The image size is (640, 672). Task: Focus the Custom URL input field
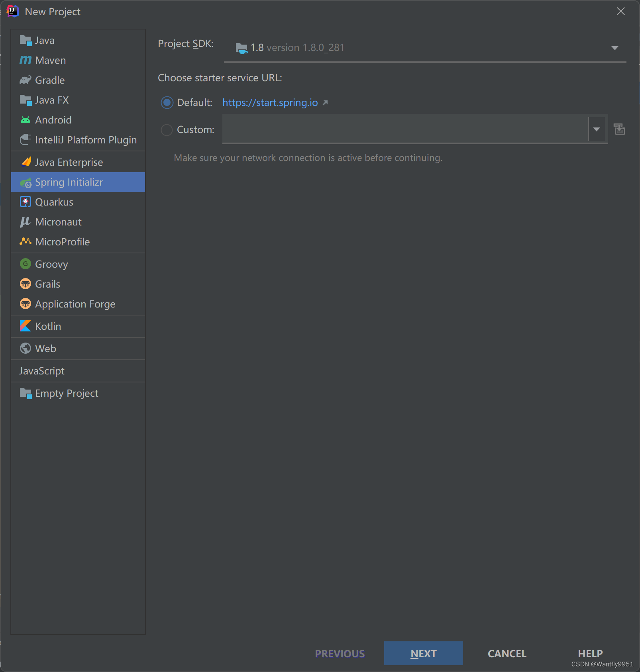[405, 129]
